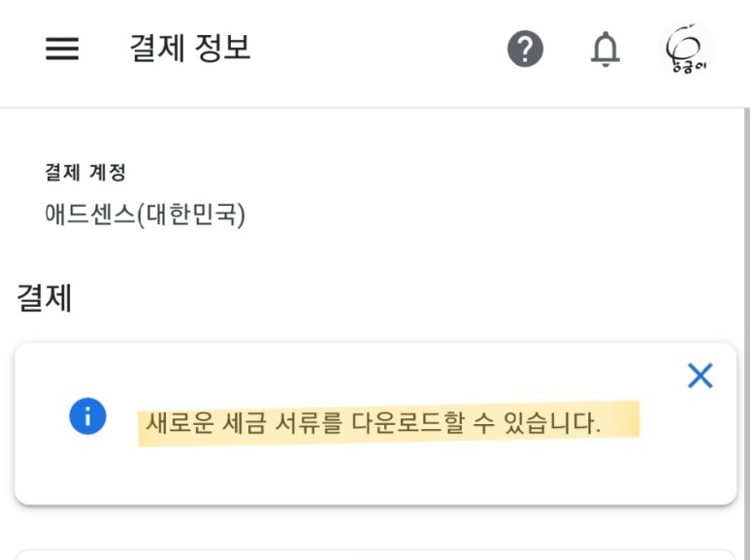Open the partially visible card at the bottom
The image size is (750, 560).
point(375,555)
